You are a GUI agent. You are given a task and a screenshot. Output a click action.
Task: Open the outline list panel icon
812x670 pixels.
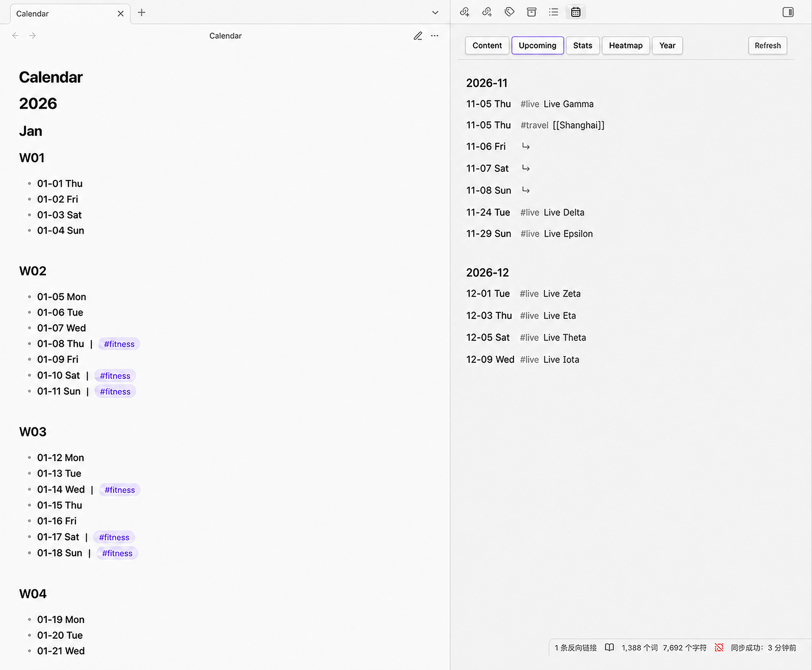pyautogui.click(x=553, y=12)
